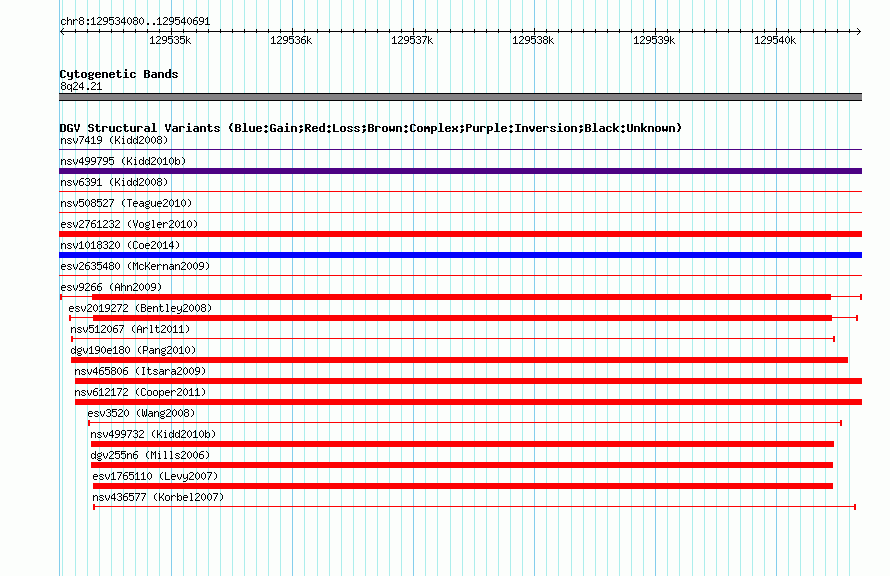890x576 pixels.
Task: Click the gray 8q24.21 cytogenetic band bar
Action: (460, 97)
